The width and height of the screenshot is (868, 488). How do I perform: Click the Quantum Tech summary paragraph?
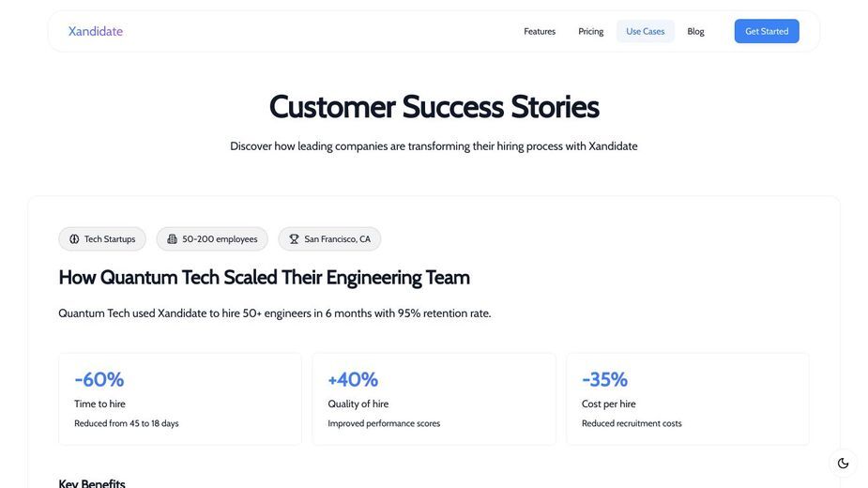tap(275, 313)
